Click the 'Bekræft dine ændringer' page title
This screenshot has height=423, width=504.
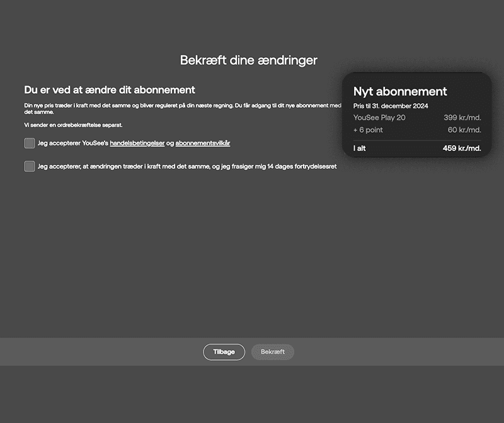249,60
